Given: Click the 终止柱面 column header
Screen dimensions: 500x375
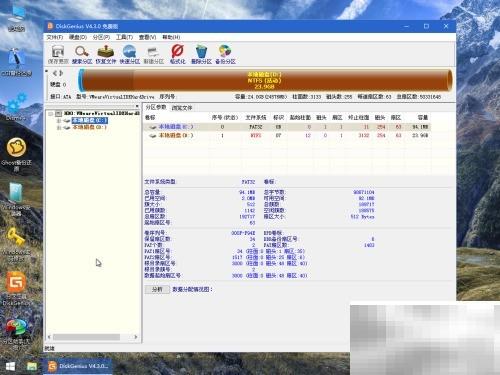Looking at the screenshot, I should pos(358,117).
